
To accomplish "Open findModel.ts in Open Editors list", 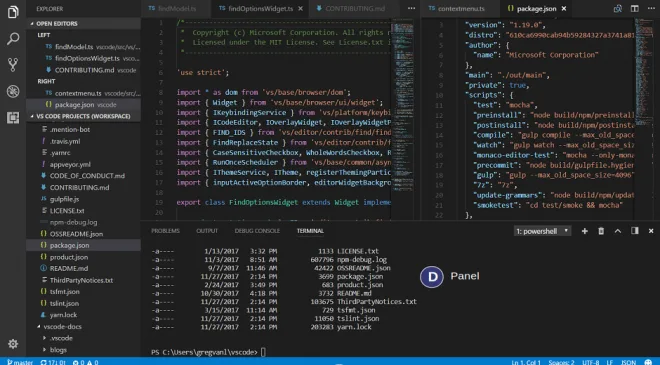I will [83, 47].
